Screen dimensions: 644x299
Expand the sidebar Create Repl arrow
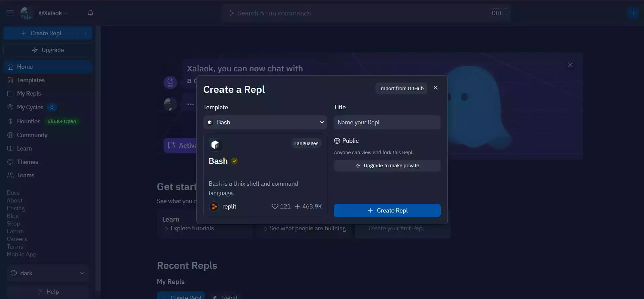[x=86, y=33]
